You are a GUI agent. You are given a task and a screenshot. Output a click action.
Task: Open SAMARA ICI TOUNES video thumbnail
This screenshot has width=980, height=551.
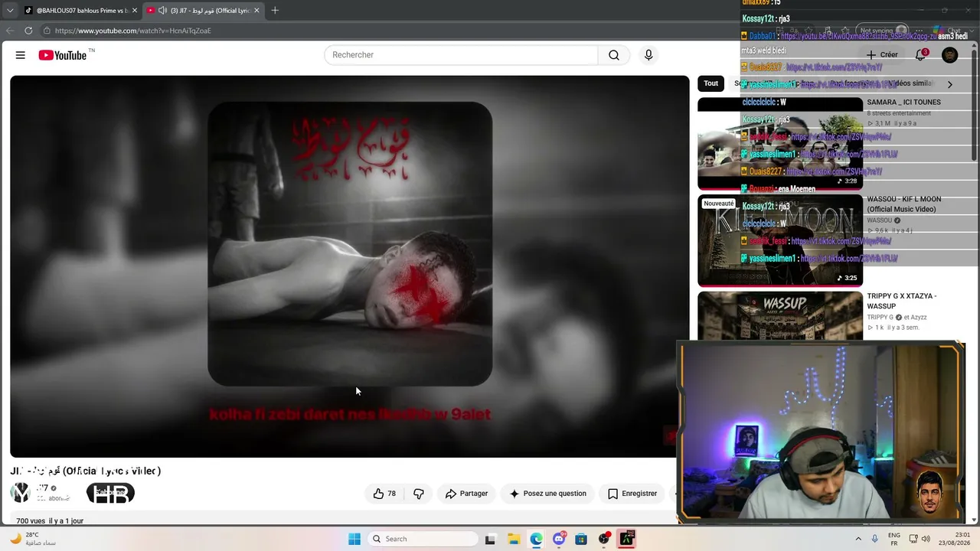coord(780,143)
